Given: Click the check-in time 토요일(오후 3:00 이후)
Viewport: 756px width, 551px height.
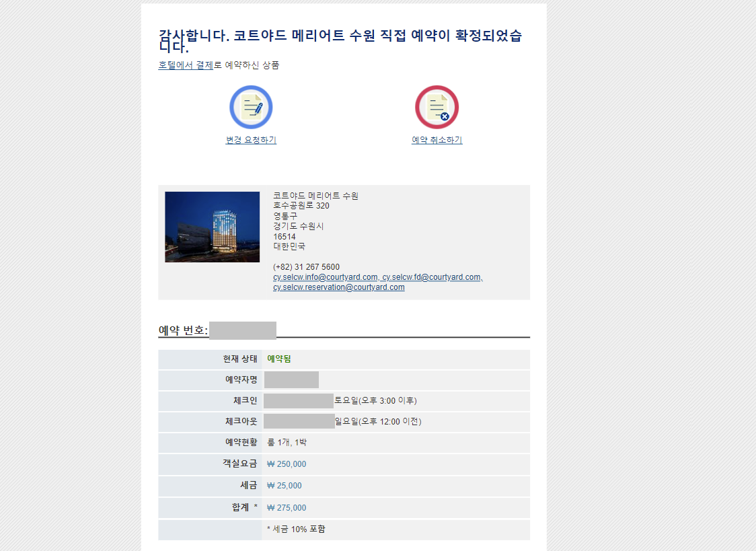Looking at the screenshot, I should click(375, 400).
